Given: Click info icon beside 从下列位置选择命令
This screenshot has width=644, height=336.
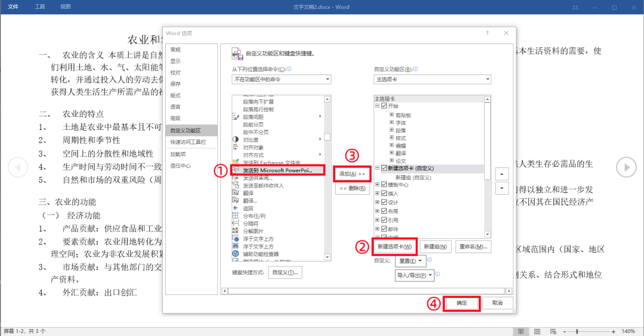Looking at the screenshot, I should (289, 69).
